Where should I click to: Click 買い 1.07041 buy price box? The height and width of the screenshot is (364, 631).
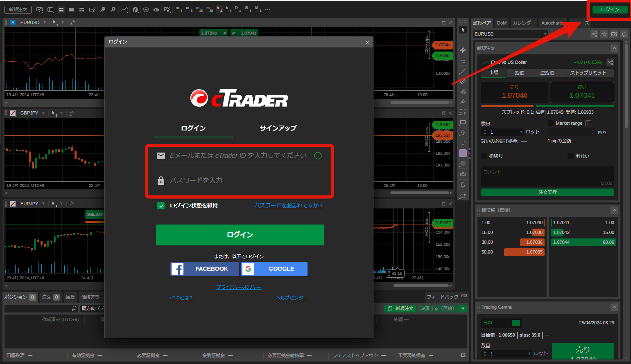point(582,92)
